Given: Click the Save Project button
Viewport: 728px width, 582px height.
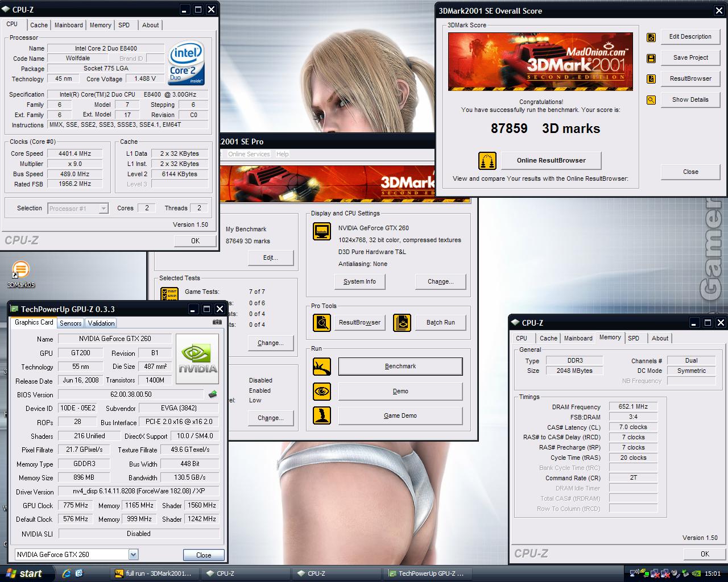Looking at the screenshot, I should (x=690, y=58).
